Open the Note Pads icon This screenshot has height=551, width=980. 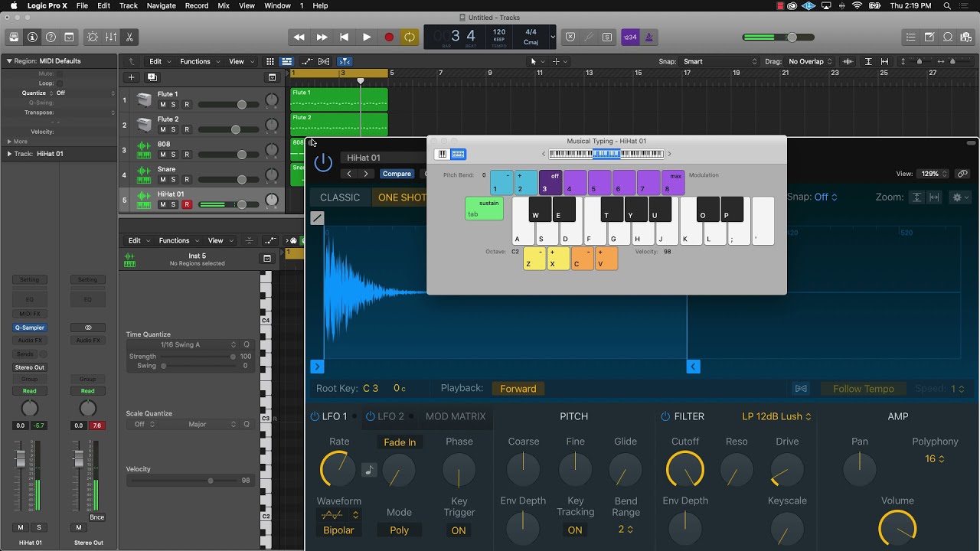(x=929, y=37)
